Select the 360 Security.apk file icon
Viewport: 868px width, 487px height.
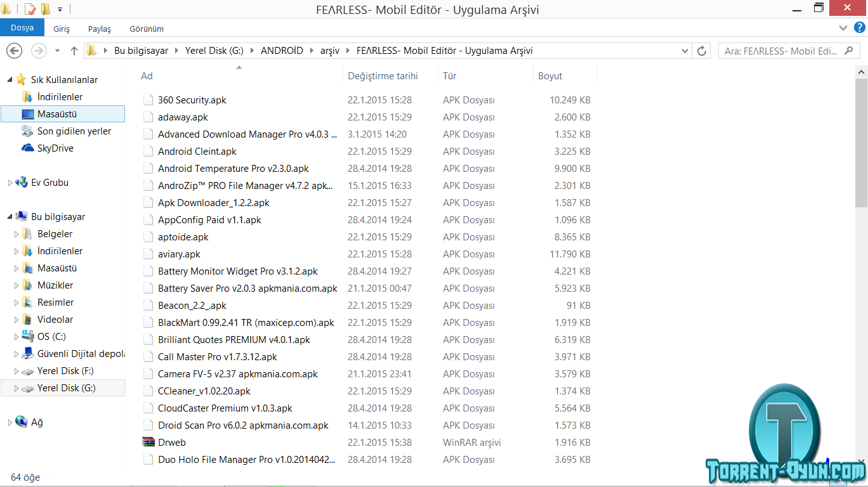[x=148, y=100]
